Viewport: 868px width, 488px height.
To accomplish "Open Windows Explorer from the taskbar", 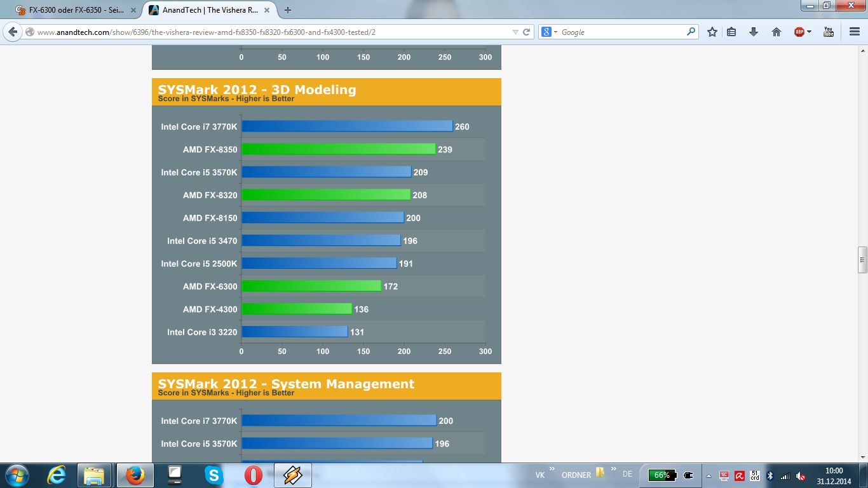I will [94, 475].
